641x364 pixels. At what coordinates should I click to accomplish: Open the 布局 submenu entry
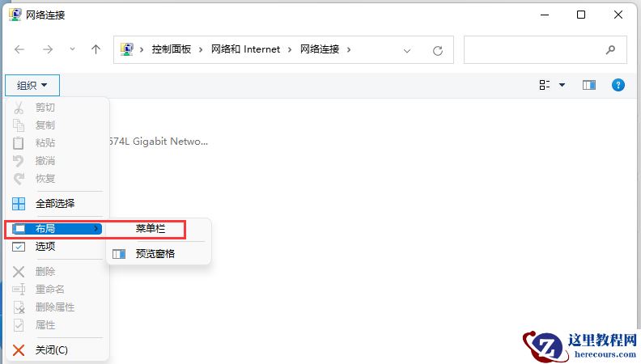pos(57,229)
